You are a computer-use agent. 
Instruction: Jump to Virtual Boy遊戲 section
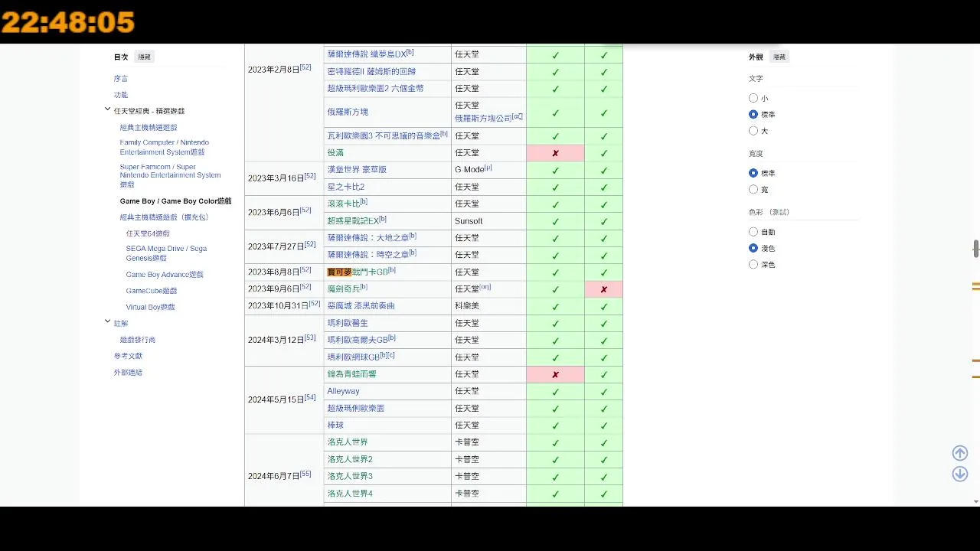pyautogui.click(x=151, y=307)
